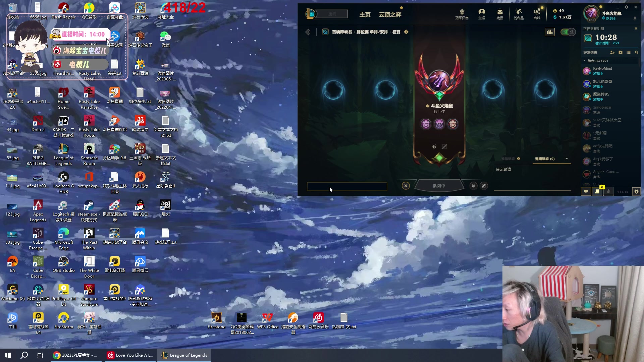Select offline friend 1nnopiece

(610, 110)
